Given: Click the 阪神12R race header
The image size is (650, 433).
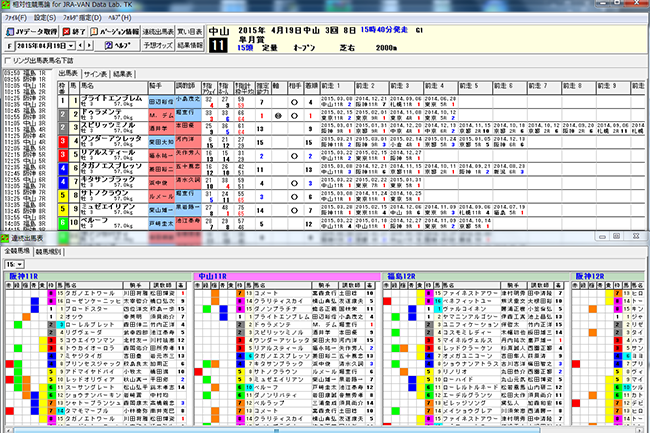Looking at the screenshot, I should pos(609,276).
